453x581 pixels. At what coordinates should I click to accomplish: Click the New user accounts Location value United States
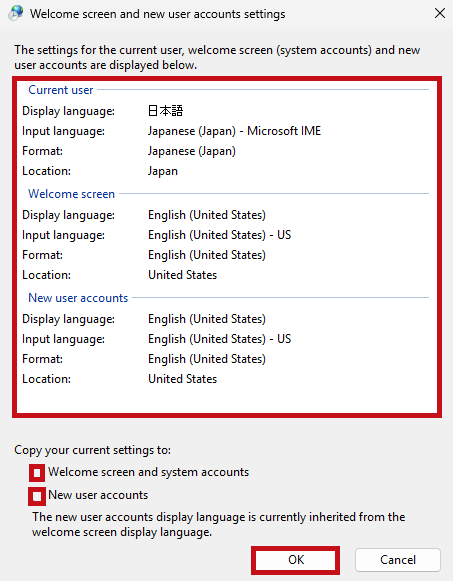pos(183,379)
